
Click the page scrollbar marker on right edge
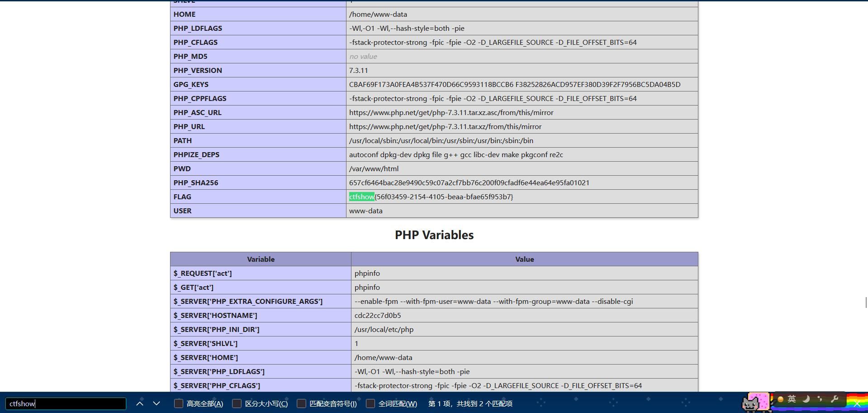(x=866, y=303)
